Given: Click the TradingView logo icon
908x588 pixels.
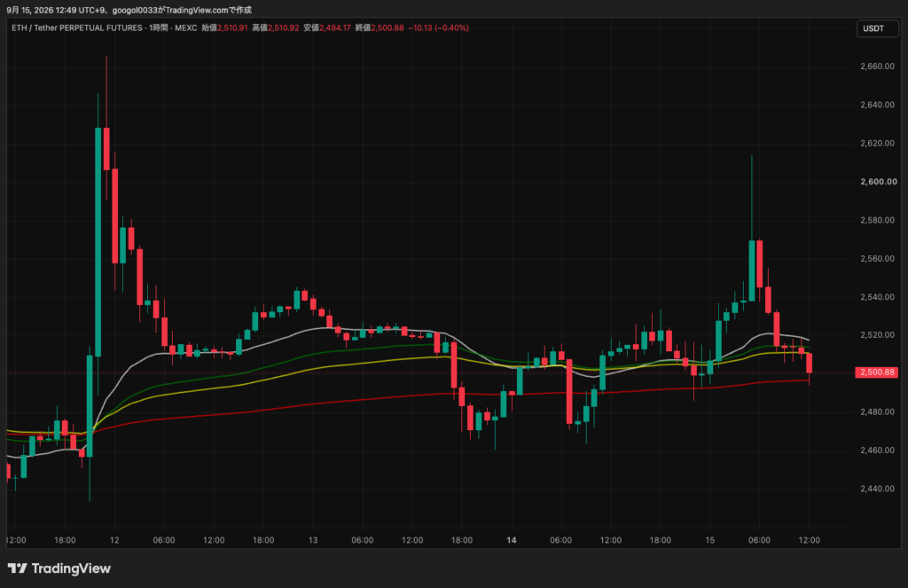Looking at the screenshot, I should point(18,568).
